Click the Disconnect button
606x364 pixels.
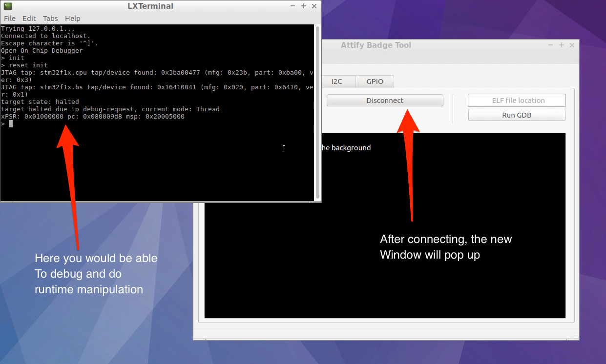point(385,100)
